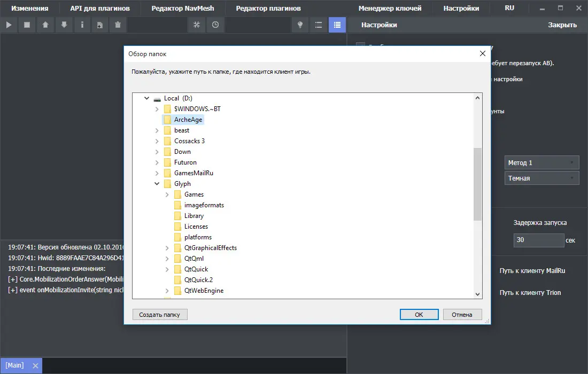The image size is (588, 374).
Task: Expand the Cossacks 3 folder
Action: click(x=157, y=141)
